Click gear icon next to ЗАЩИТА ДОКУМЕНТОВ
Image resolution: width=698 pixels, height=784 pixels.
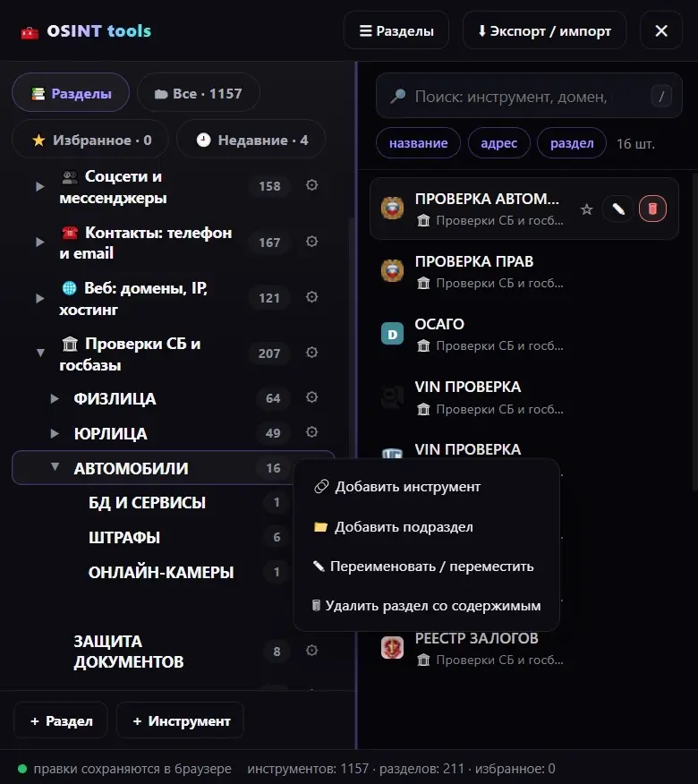tap(312, 650)
